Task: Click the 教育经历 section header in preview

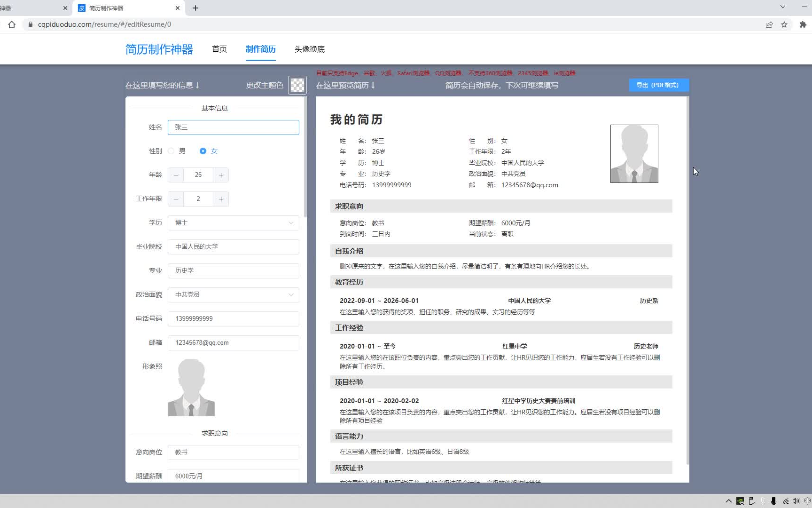Action: point(501,282)
